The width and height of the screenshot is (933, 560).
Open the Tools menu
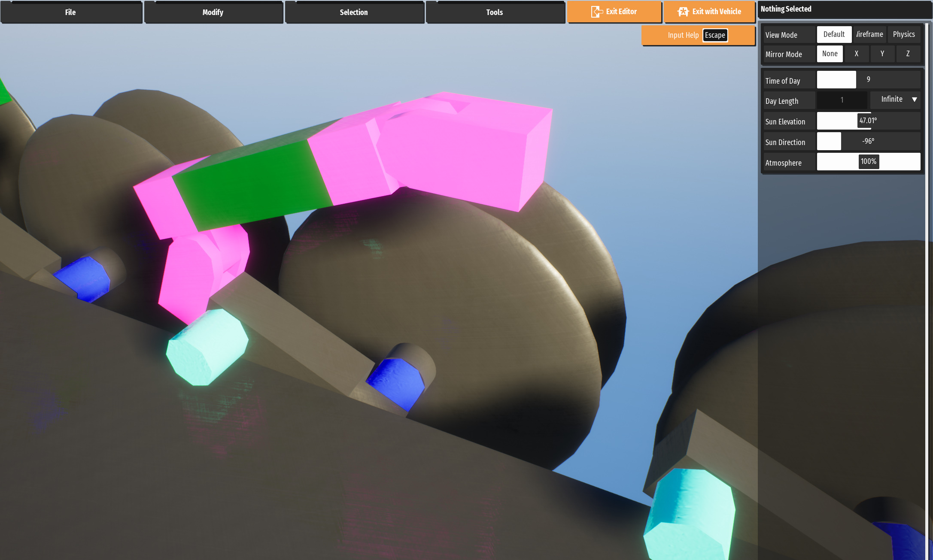tap(495, 12)
